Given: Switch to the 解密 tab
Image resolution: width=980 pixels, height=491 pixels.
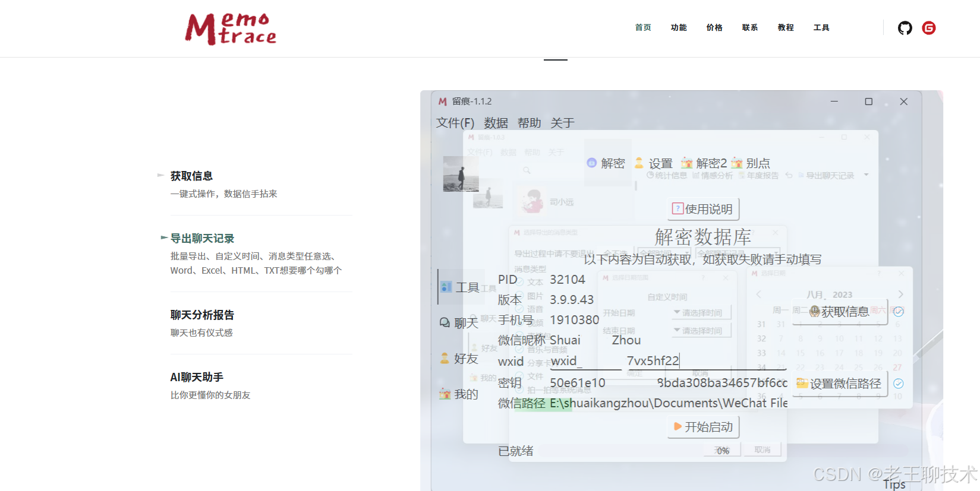Looking at the screenshot, I should [606, 163].
